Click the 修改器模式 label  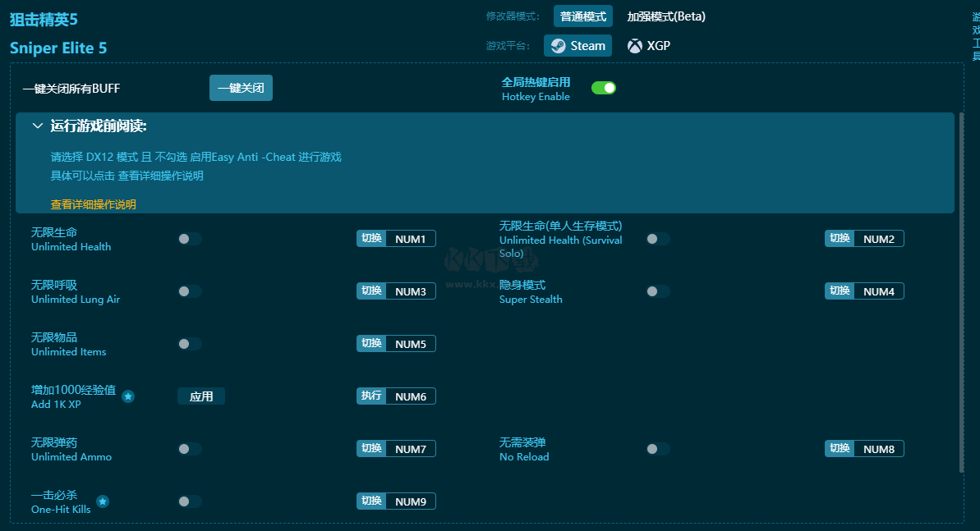click(x=513, y=17)
